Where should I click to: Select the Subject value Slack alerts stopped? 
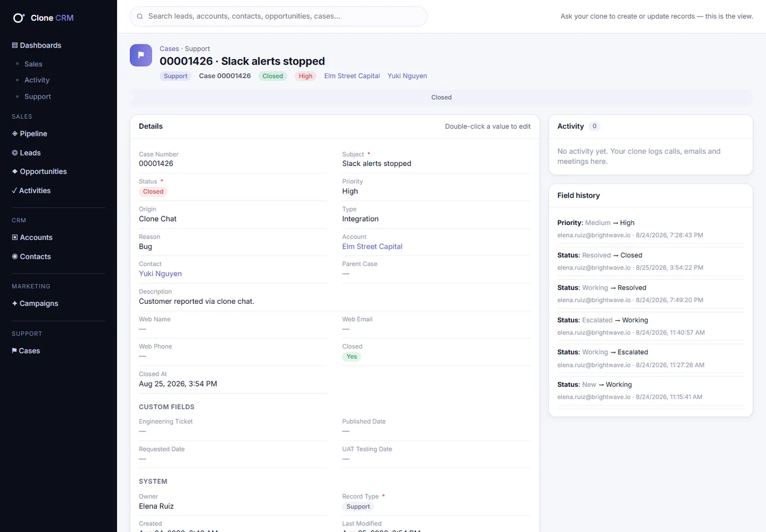coord(376,164)
